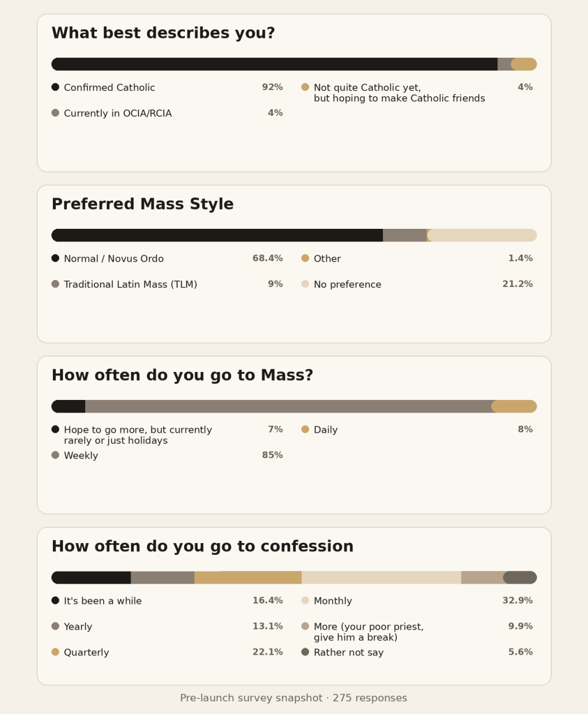
Task: Select the gray Weekly bar segment
Action: coord(288,406)
